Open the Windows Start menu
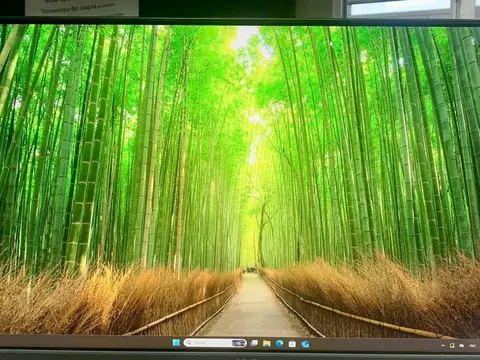 click(176, 343)
